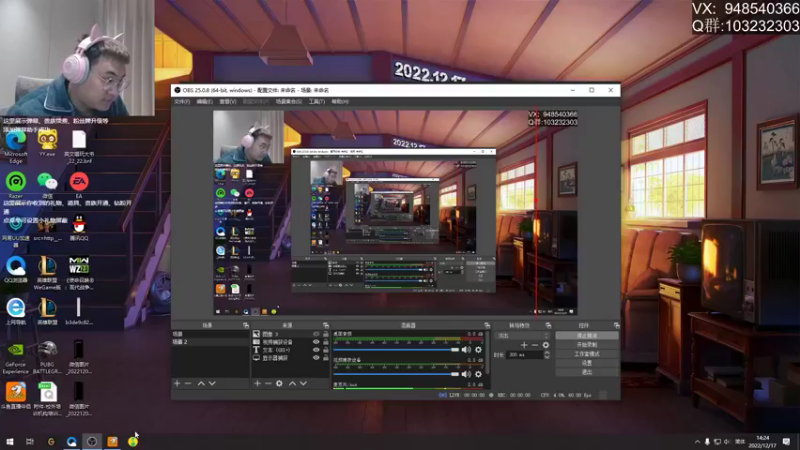Move the source up with the Sources panel up arrow
This screenshot has height=450, width=800.
click(292, 383)
